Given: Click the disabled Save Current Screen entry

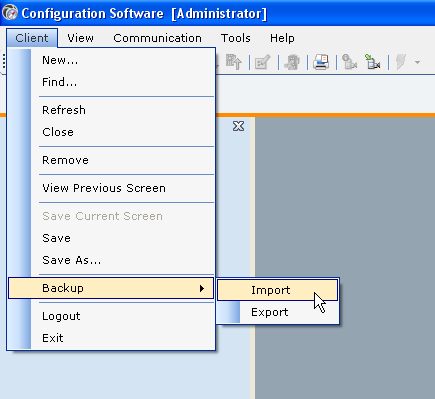Looking at the screenshot, I should (111, 216).
